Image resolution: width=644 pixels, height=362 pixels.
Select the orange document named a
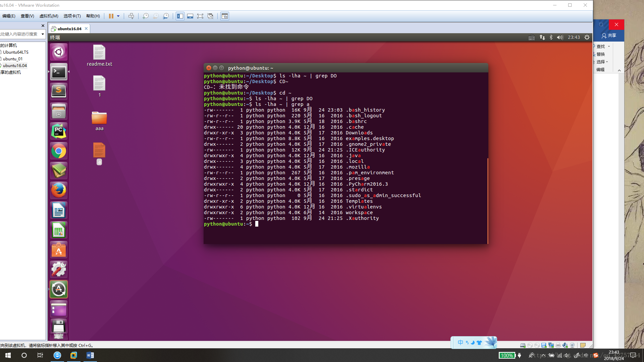point(99,154)
